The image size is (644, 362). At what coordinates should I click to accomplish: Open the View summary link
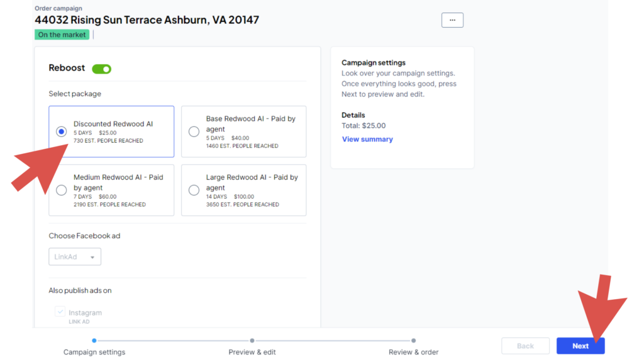tap(367, 139)
